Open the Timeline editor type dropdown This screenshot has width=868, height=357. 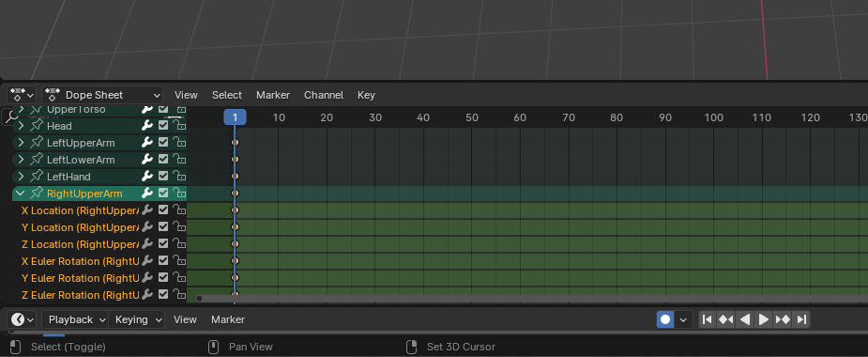(23, 319)
